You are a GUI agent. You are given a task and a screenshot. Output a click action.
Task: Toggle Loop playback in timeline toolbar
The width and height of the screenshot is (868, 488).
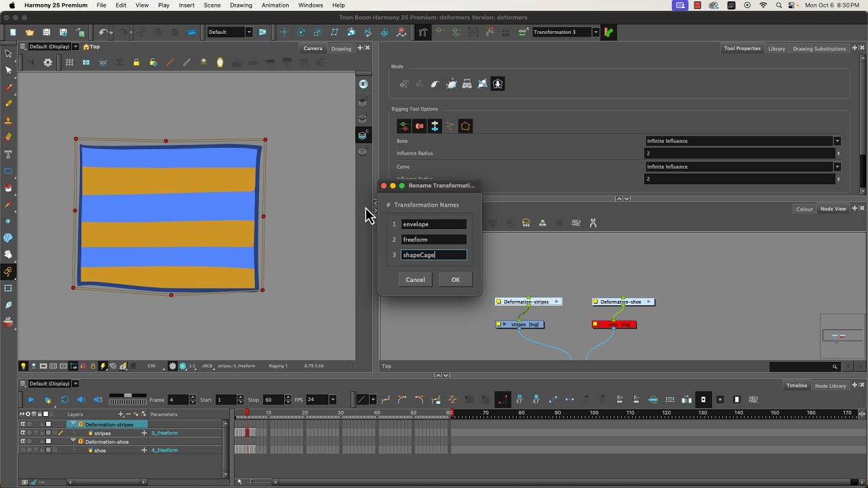click(x=64, y=400)
